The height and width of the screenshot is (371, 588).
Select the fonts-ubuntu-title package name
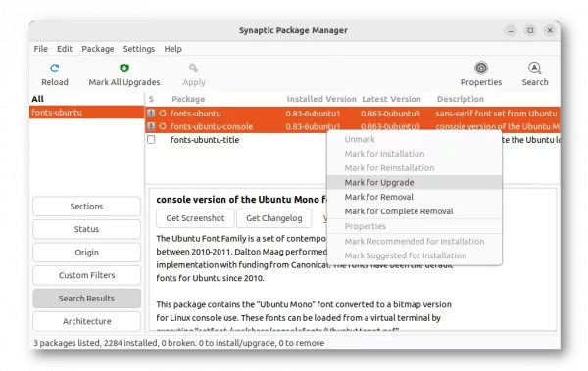[205, 140]
